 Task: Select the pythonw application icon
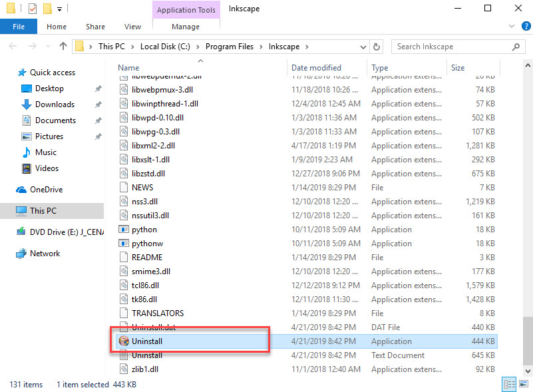(124, 244)
